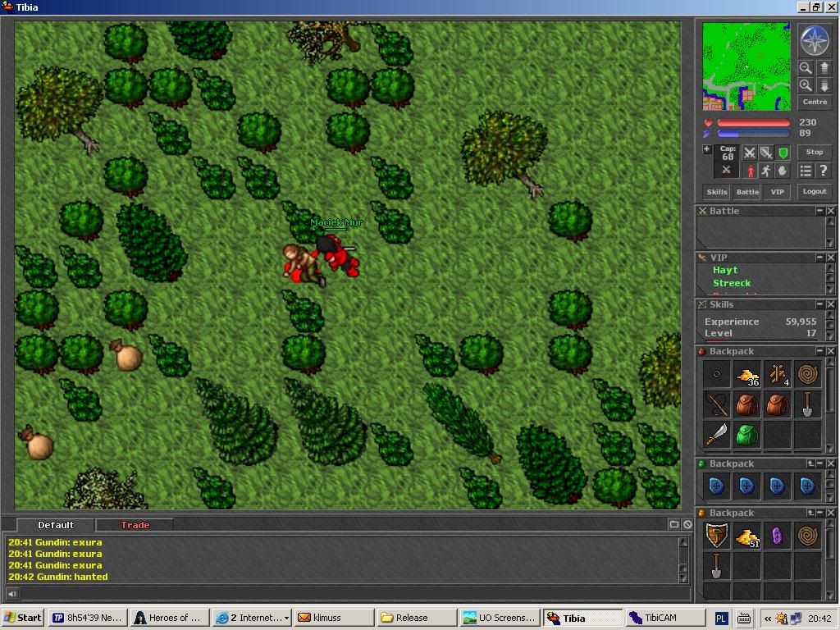Viewport: 840px width, 630px height.
Task: Pick the shovel in first backpack
Action: point(807,405)
